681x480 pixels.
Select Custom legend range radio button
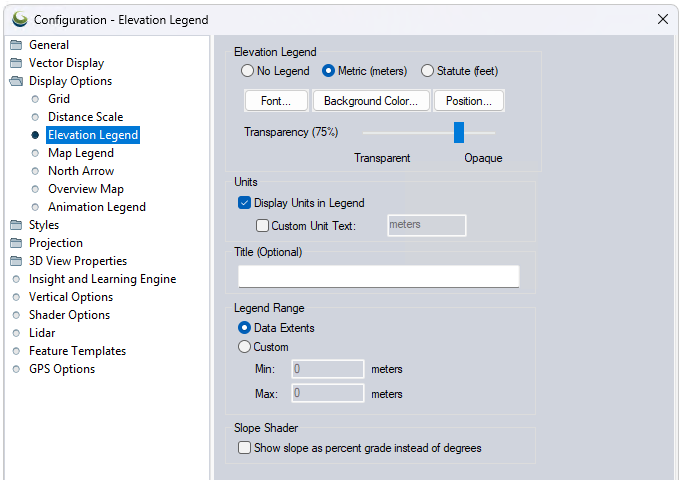(244, 347)
